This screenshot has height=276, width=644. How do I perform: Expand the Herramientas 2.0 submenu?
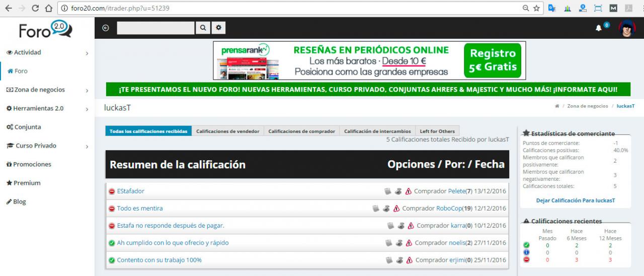point(87,109)
